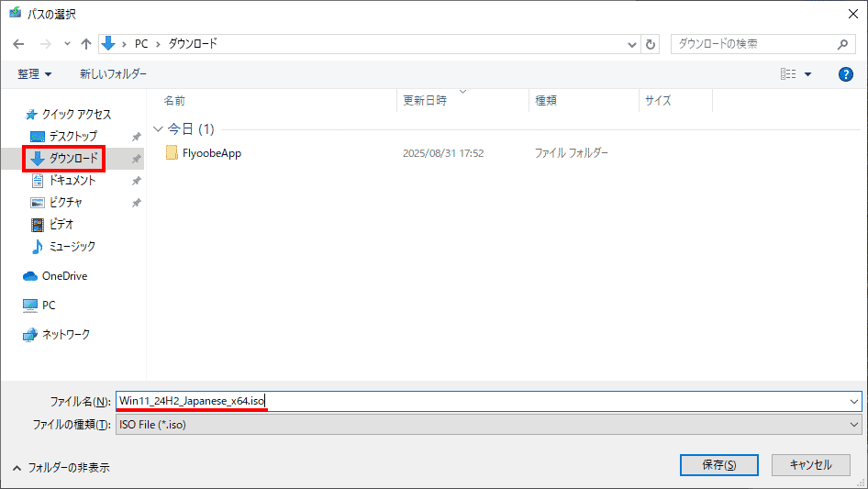The width and height of the screenshot is (868, 489).
Task: Go back with the left arrow
Action: (x=18, y=44)
